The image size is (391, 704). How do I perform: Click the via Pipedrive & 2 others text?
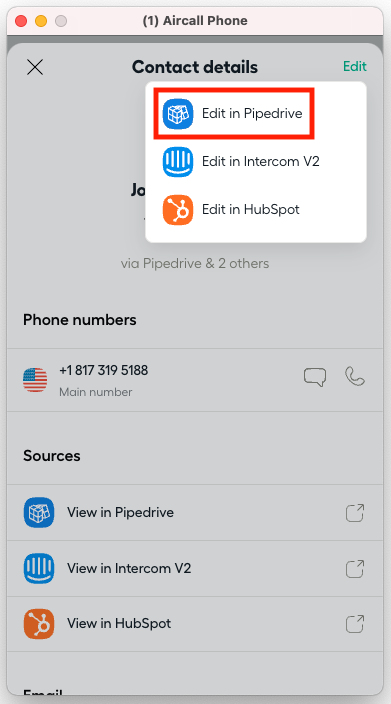click(195, 264)
